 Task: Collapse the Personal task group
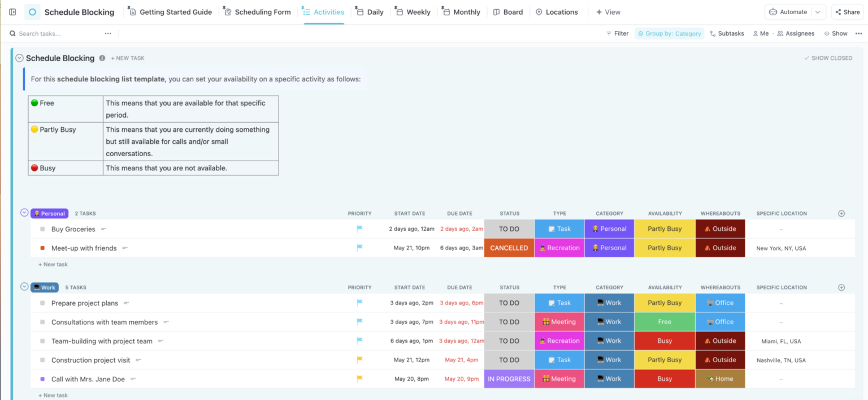[x=24, y=212]
